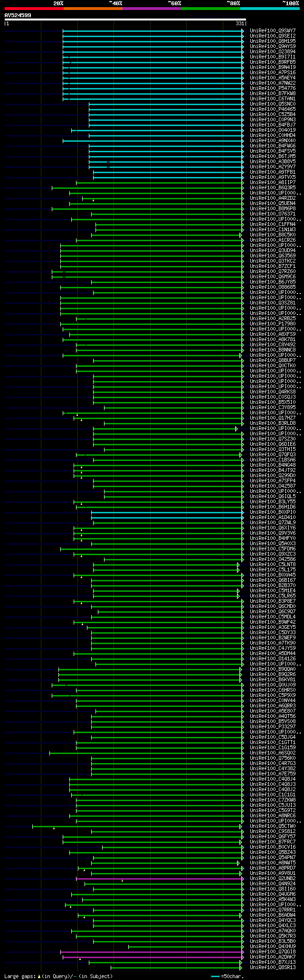Click the AV524599 query title
Image resolution: width=304 pixels, height=980 pixels.
pos(18,15)
